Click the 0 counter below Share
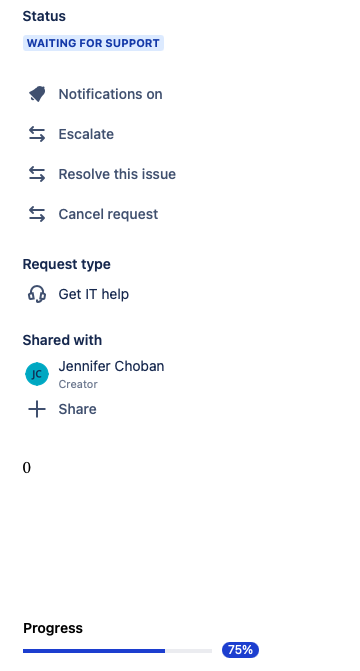This screenshot has height=671, width=360. [x=27, y=468]
